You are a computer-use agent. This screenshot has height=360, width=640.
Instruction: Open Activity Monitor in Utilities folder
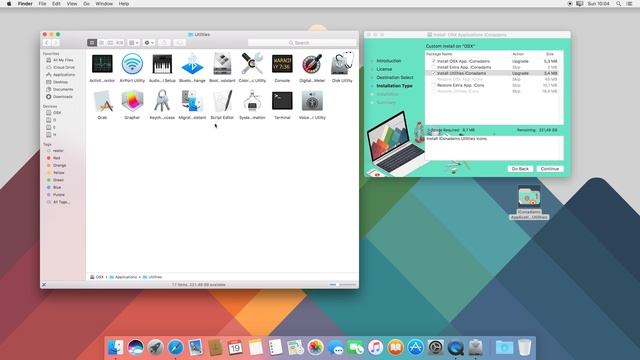point(102,64)
